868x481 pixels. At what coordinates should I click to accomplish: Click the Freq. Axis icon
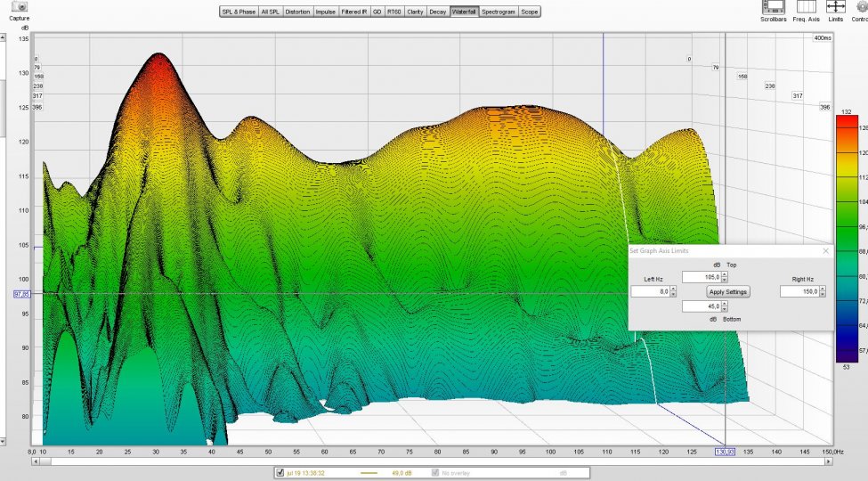click(x=806, y=7)
